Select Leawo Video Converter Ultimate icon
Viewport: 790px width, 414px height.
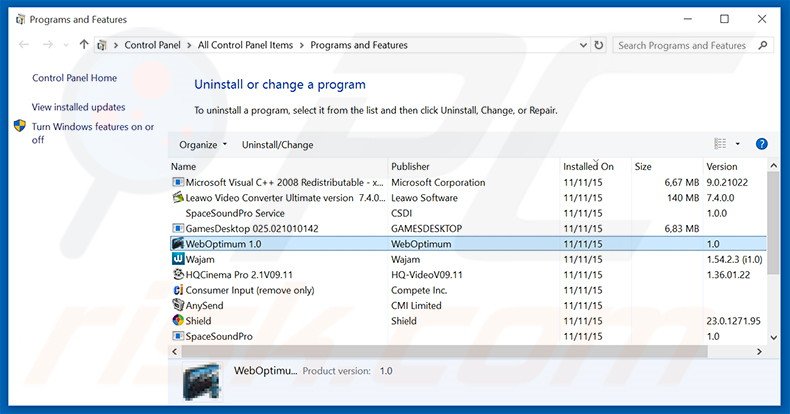coord(178,197)
